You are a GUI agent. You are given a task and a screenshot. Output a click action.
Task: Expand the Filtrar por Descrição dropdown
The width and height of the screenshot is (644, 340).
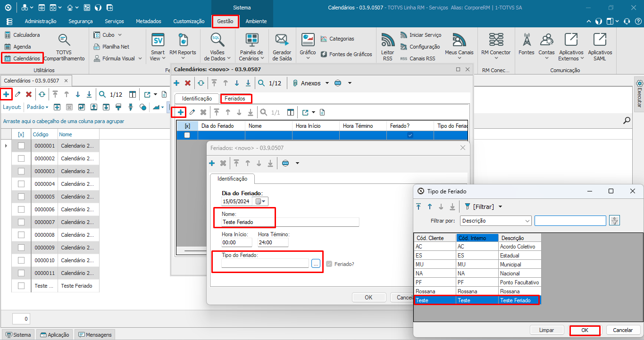(x=527, y=221)
